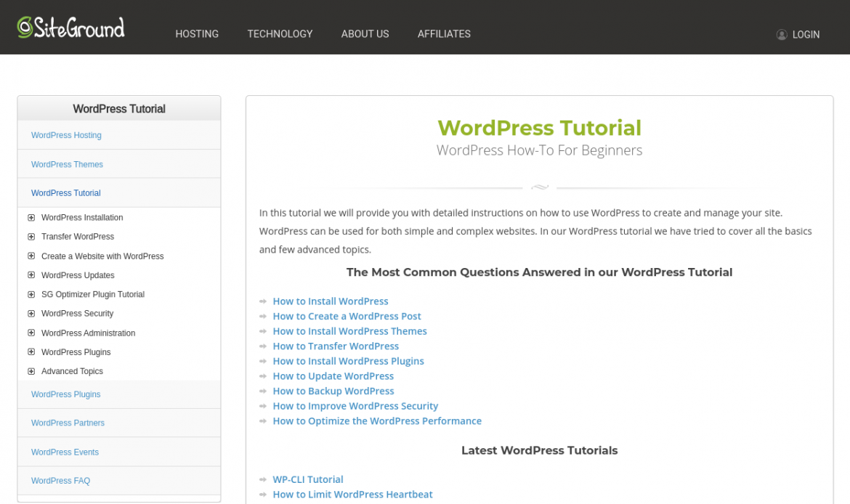The image size is (850, 504).
Task: Expand the WordPress Security tree node
Action: (x=31, y=313)
